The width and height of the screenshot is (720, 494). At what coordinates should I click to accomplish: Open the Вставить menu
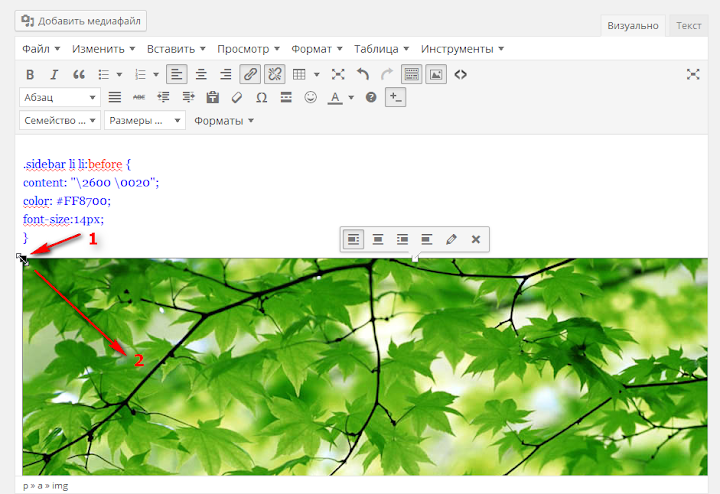click(x=176, y=49)
